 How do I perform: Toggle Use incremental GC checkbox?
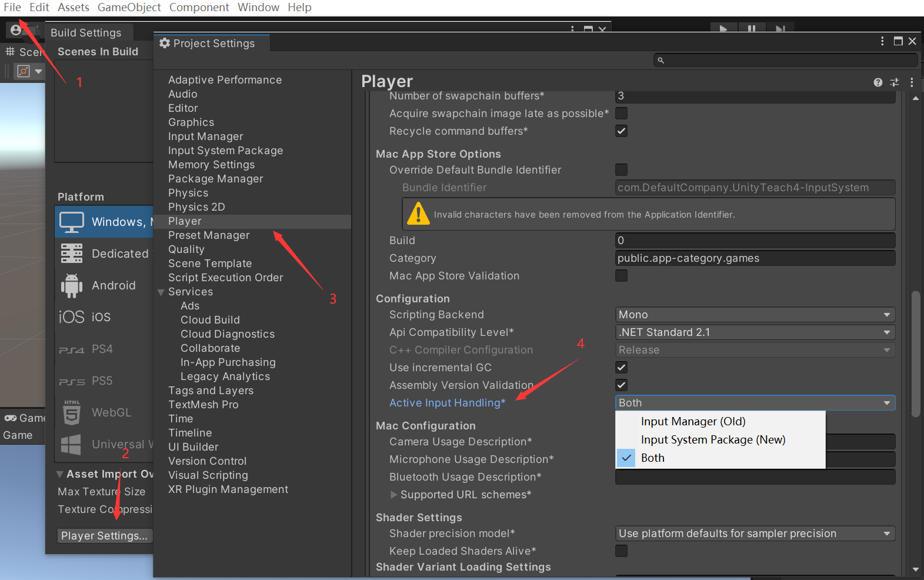(x=621, y=367)
